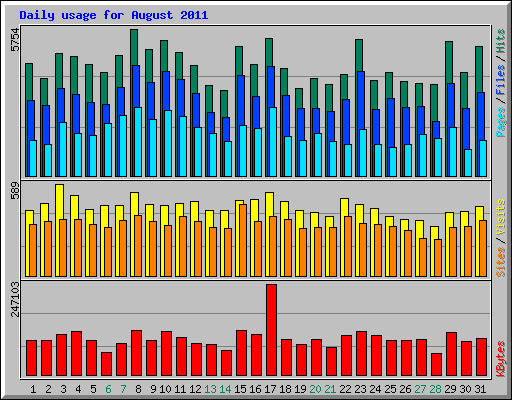Screen dimensions: 512x400
Task: Click the day 15 axis label
Action: point(240,389)
